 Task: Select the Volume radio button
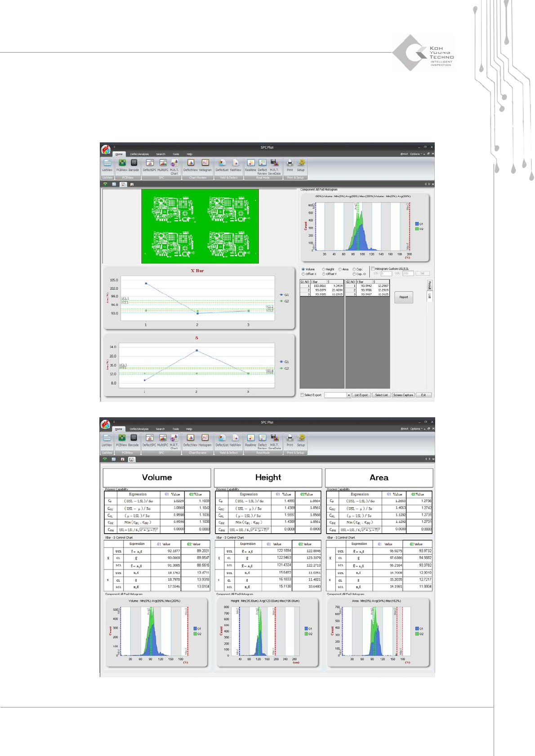pyautogui.click(x=303, y=270)
